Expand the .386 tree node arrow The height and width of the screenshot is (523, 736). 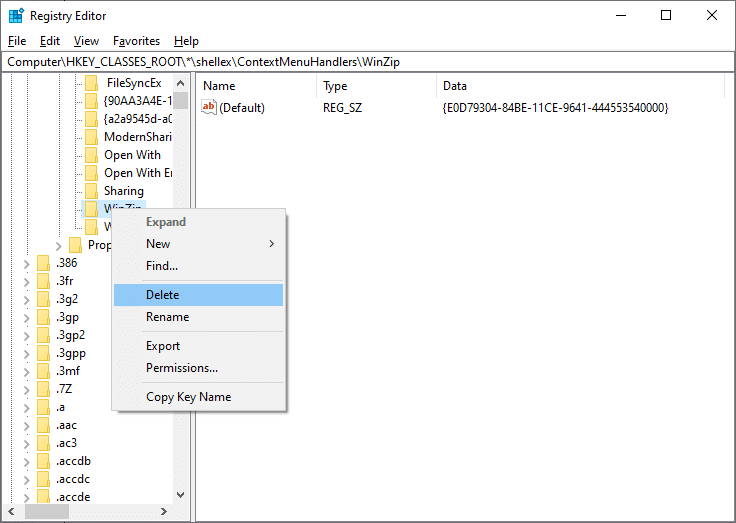[26, 263]
